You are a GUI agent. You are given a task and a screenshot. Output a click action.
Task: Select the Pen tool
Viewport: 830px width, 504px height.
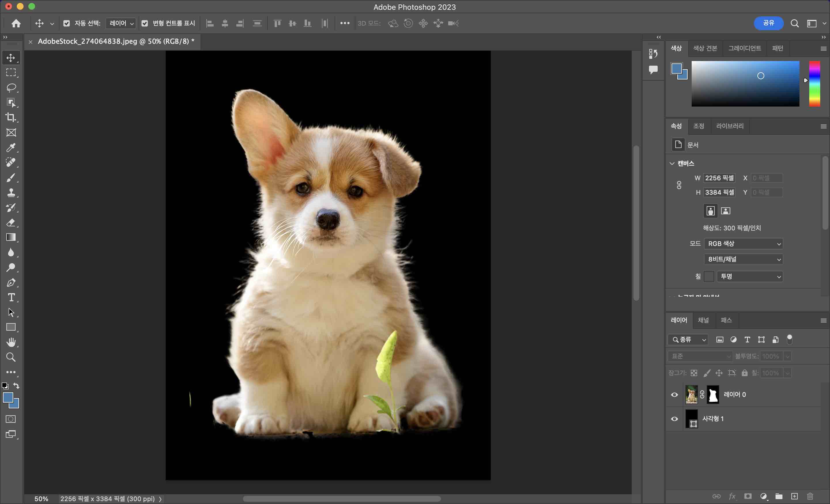pyautogui.click(x=11, y=283)
